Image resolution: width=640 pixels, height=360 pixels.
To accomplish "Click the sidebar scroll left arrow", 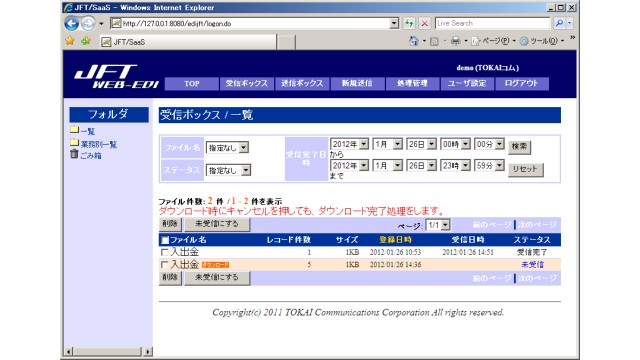I will (x=69, y=351).
